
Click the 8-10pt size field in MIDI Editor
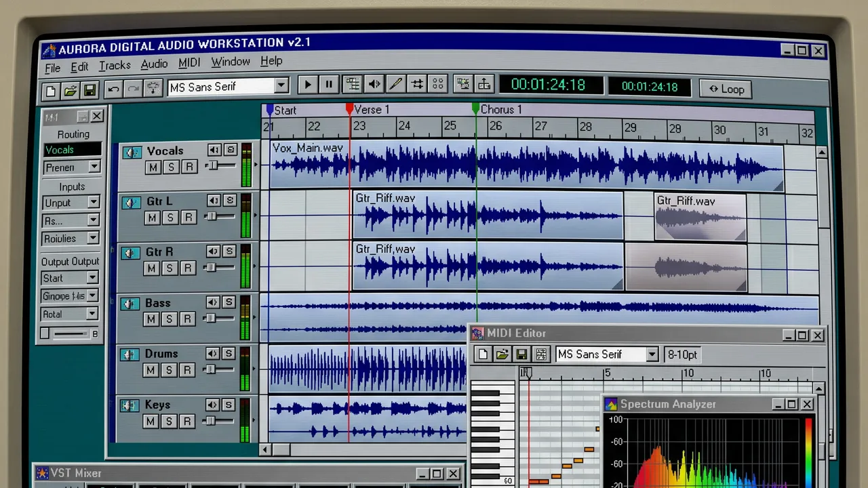(x=682, y=354)
